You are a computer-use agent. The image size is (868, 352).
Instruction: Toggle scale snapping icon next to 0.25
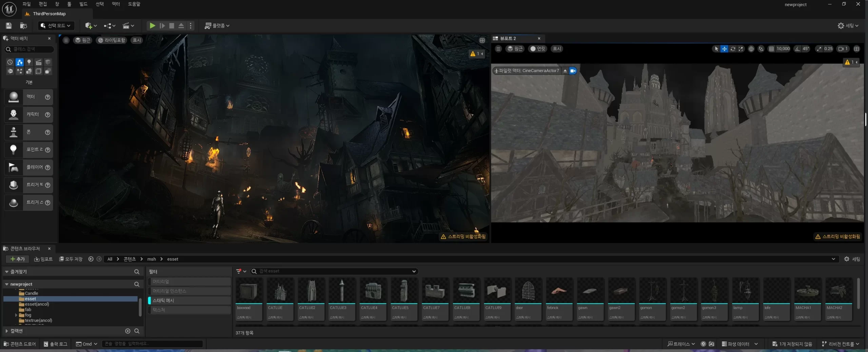pos(819,49)
